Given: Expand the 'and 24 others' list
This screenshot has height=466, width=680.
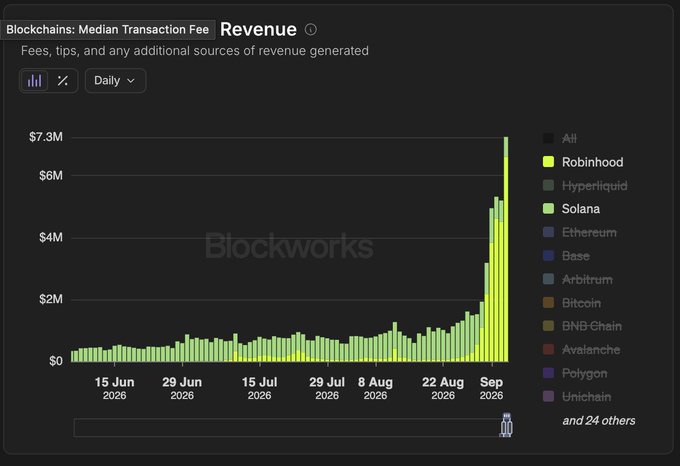Looking at the screenshot, I should [599, 420].
